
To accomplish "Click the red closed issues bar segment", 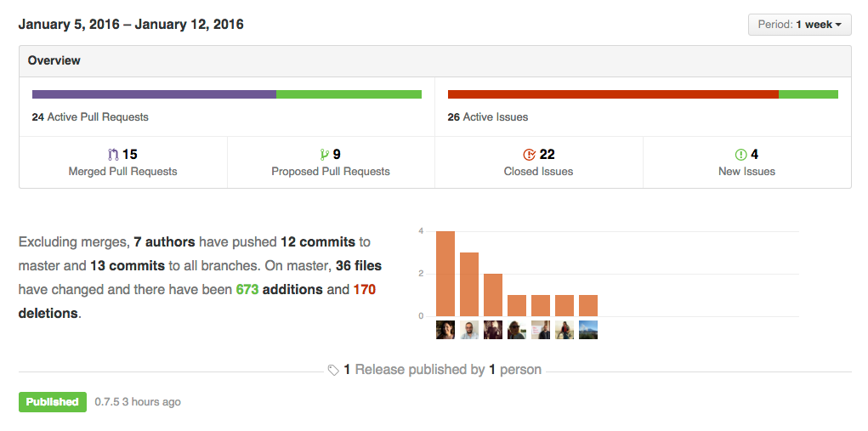I will [613, 94].
